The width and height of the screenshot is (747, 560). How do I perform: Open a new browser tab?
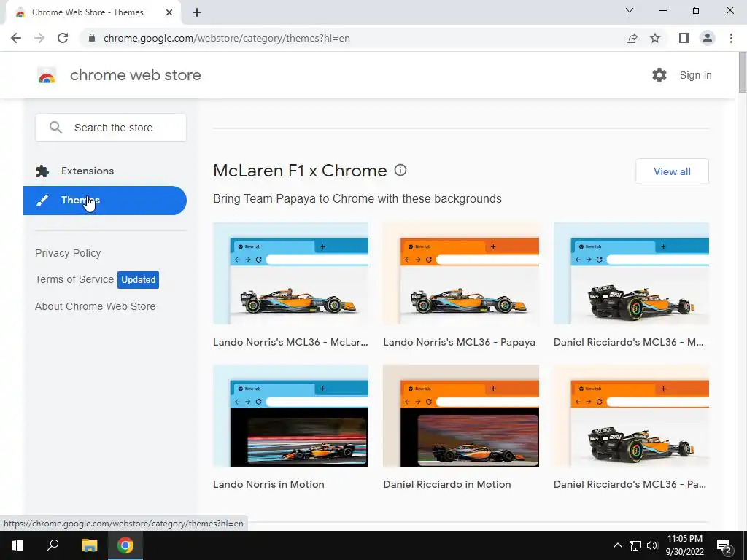197,12
